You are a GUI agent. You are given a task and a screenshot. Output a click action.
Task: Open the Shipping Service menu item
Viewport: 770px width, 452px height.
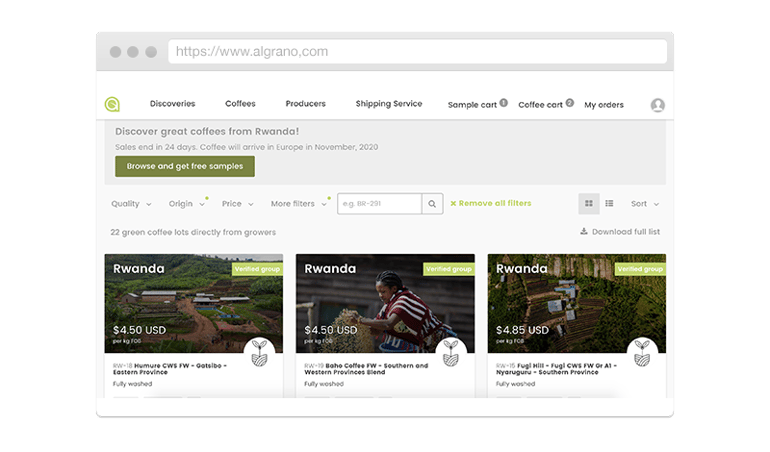click(389, 104)
